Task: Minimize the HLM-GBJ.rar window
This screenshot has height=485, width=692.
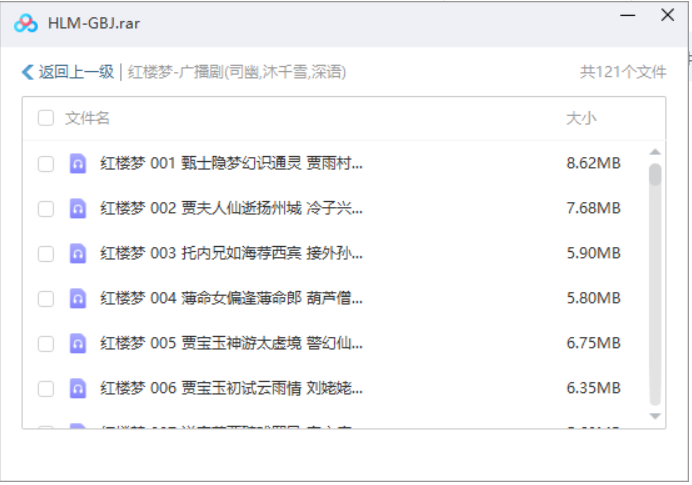Action: tap(627, 17)
